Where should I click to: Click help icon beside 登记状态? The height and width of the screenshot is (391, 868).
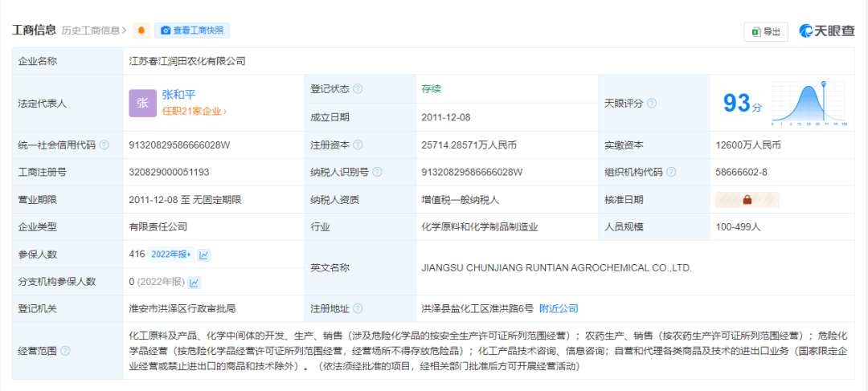click(358, 89)
